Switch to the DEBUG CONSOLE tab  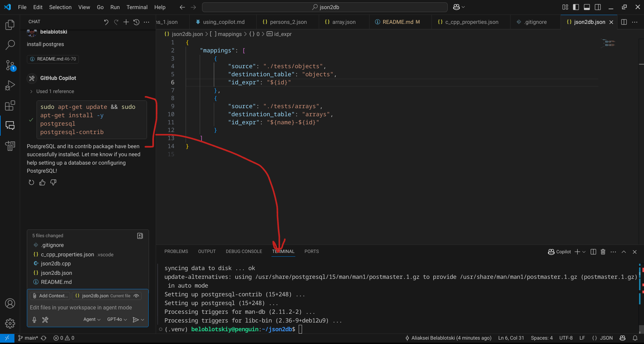(244, 252)
